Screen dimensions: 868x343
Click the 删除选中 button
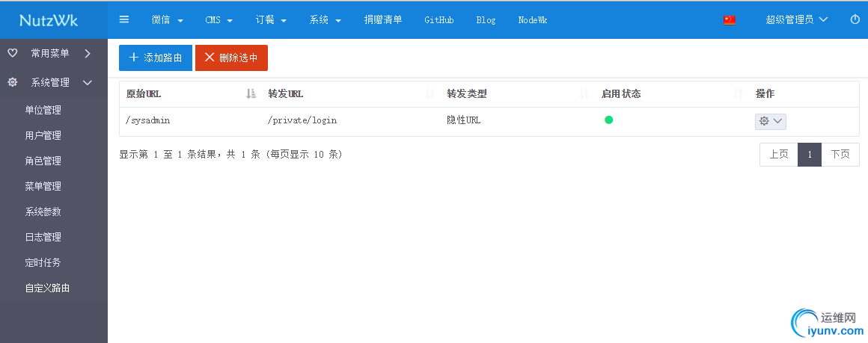(x=231, y=58)
